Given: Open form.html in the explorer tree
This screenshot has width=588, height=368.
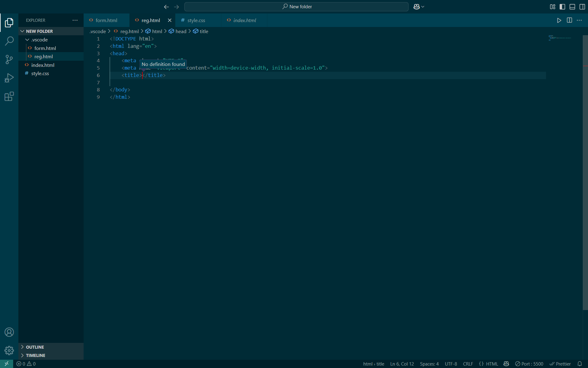Looking at the screenshot, I should [51, 48].
